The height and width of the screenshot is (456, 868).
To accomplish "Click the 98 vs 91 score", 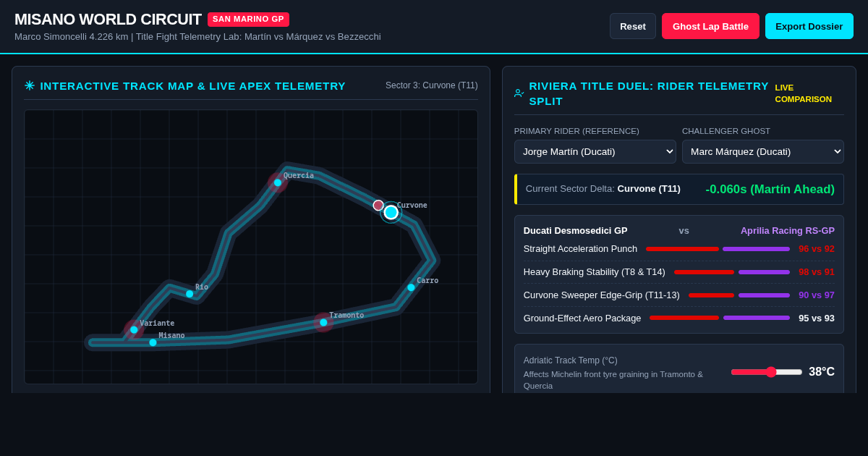I will [816, 272].
